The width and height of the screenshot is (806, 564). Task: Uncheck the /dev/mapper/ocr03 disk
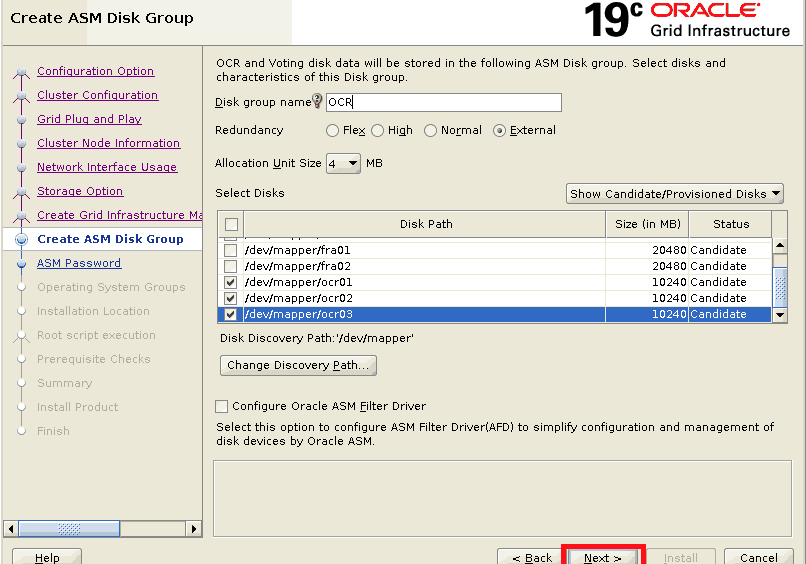pyautogui.click(x=230, y=314)
